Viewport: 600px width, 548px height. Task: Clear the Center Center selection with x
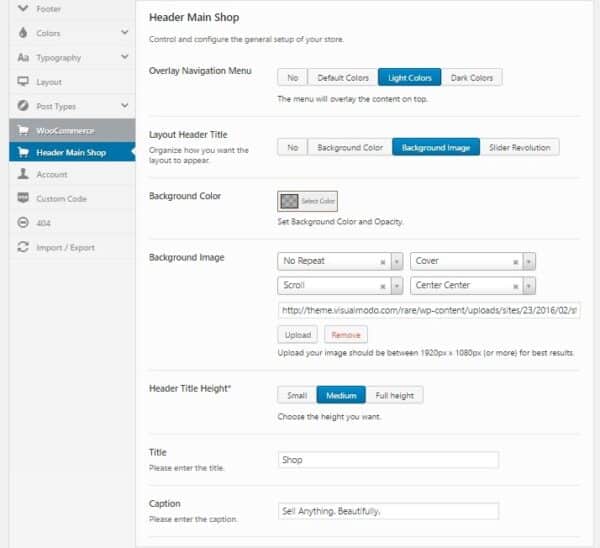tap(515, 286)
